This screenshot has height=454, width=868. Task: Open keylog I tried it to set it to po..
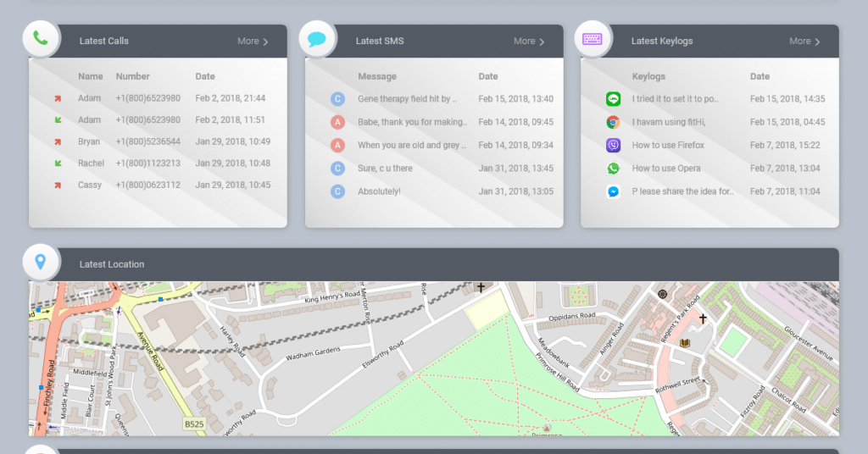point(676,99)
